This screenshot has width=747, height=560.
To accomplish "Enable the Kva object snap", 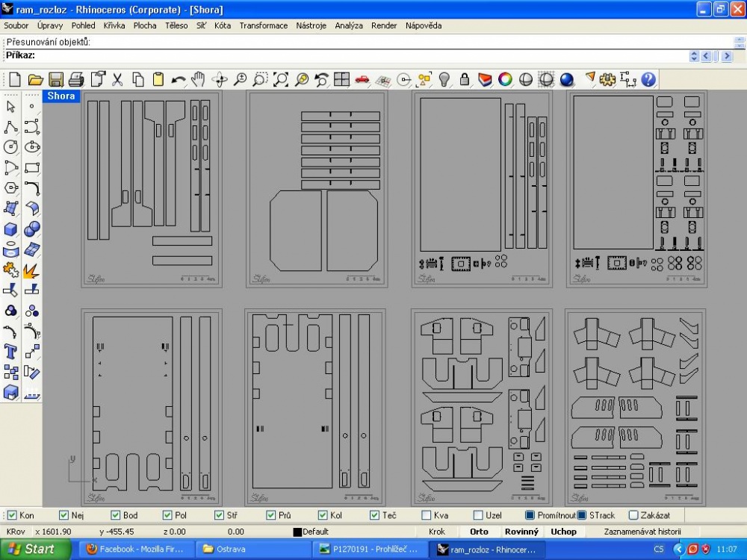I will click(427, 515).
